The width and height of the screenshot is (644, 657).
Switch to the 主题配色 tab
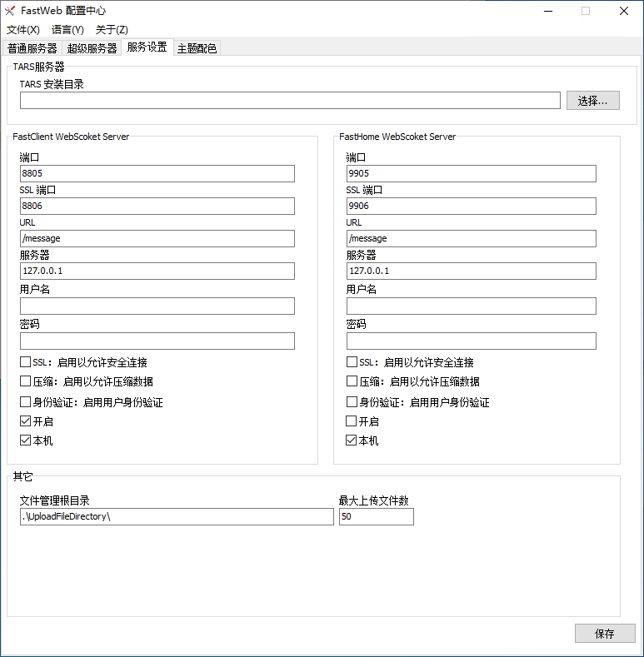197,48
